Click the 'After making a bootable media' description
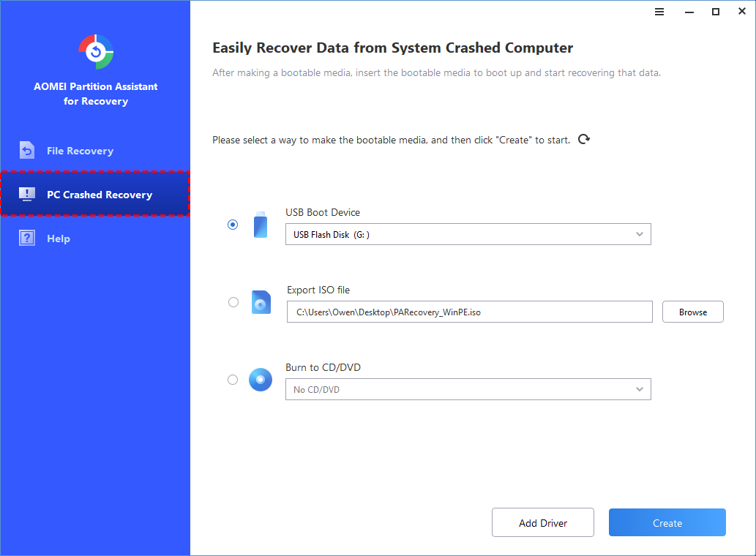756x556 pixels. pyautogui.click(x=436, y=72)
